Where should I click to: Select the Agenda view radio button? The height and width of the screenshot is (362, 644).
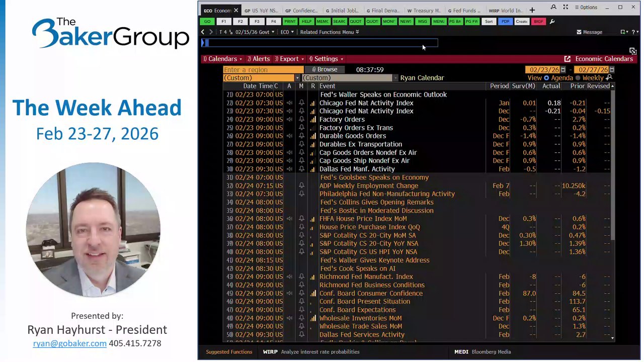point(546,78)
